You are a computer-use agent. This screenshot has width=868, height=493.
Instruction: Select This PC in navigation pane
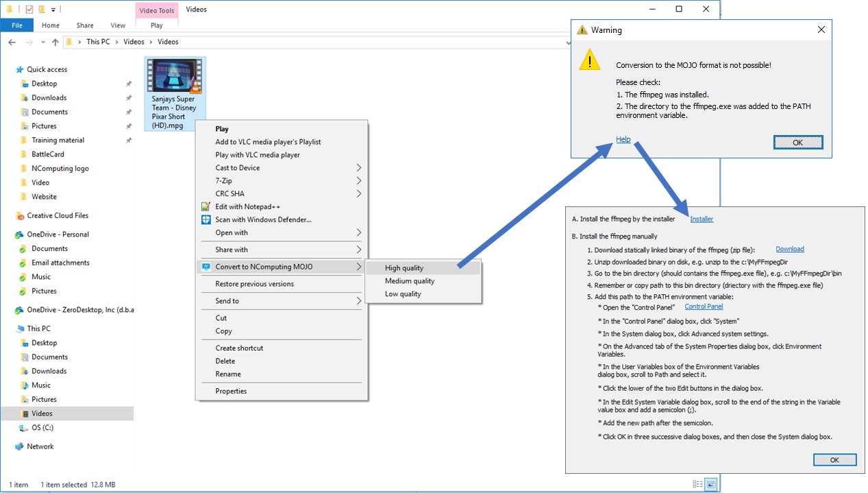38,328
